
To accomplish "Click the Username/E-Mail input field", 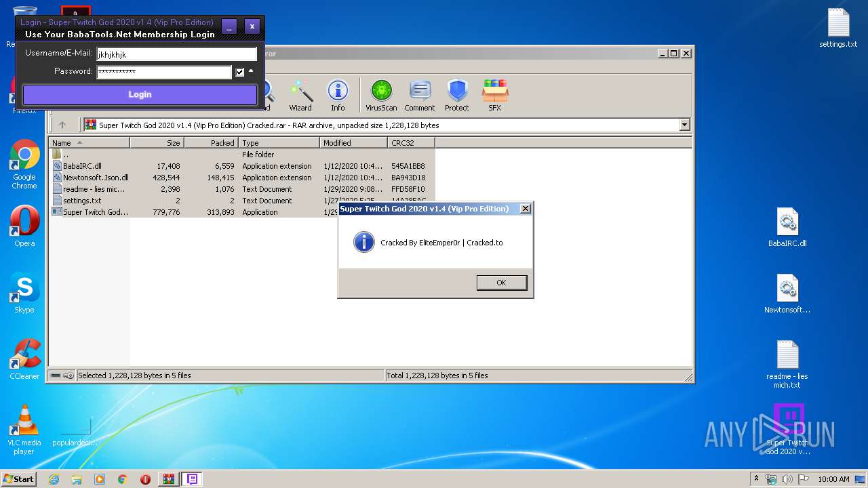I will click(x=176, y=54).
